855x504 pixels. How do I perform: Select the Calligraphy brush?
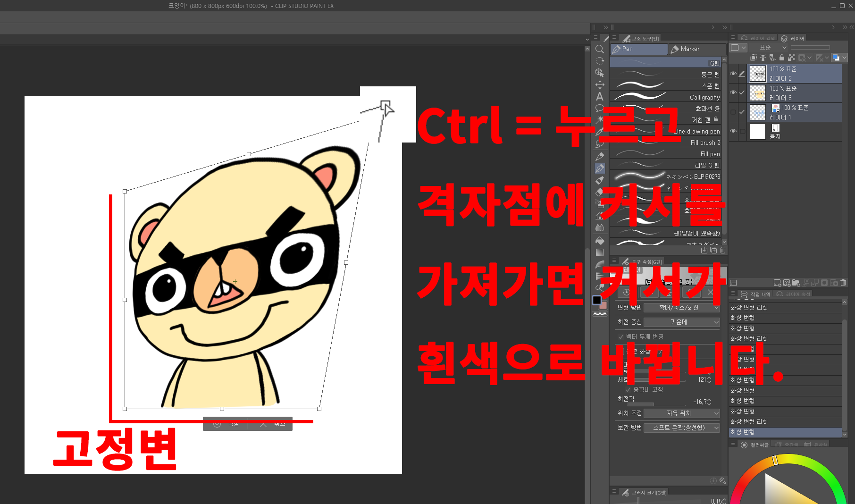[x=665, y=97]
